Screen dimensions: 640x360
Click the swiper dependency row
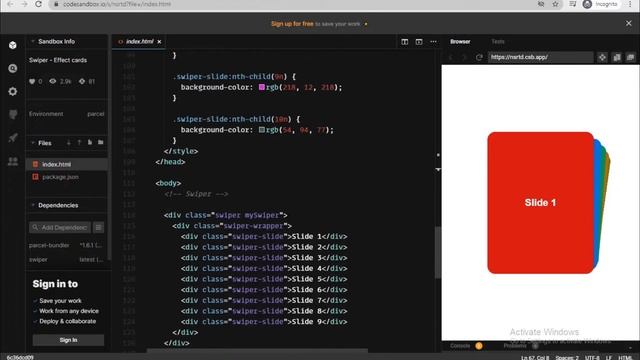[67, 260]
